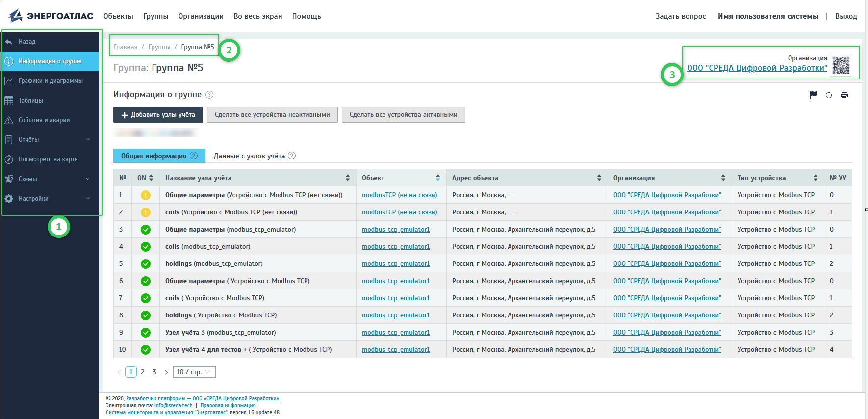
Task: Click green check status in row 4
Action: [146, 246]
